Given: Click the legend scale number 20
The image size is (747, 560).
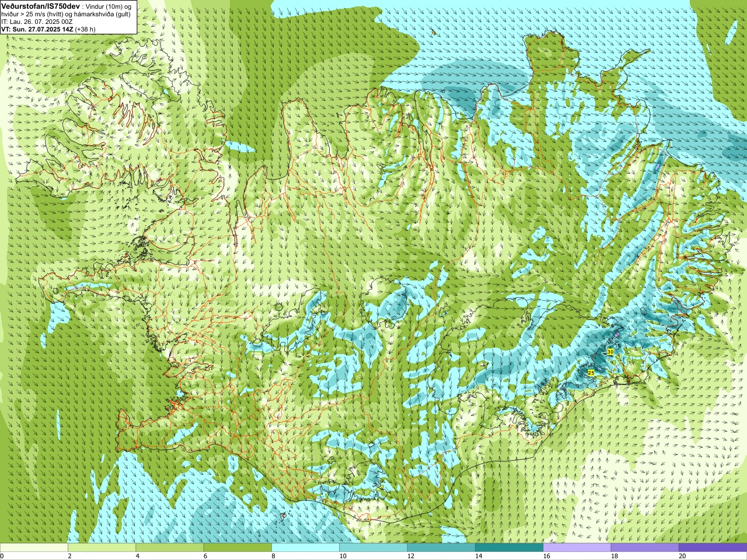Looking at the screenshot, I should 682,556.
